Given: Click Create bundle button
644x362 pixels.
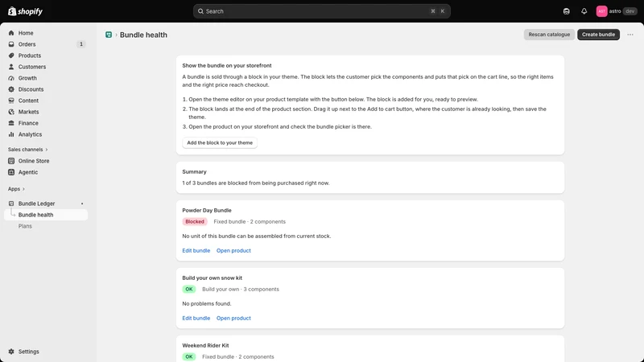Looking at the screenshot, I should (598, 35).
